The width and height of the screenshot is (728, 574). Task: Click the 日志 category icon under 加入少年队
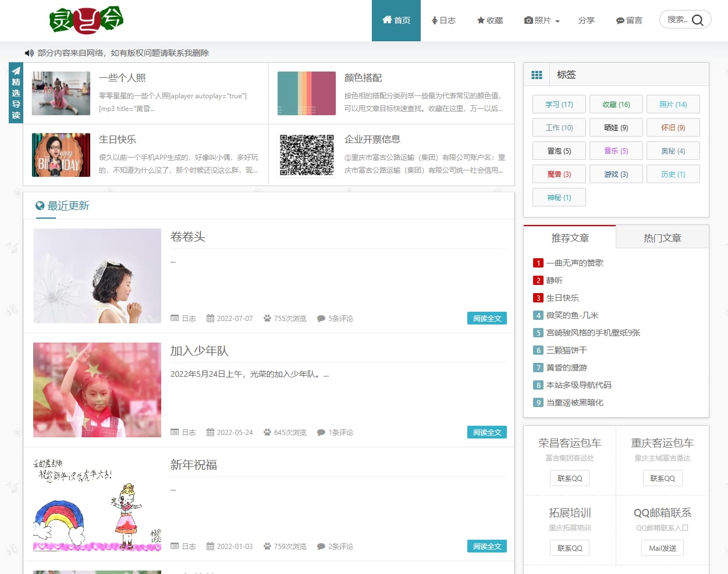click(x=175, y=433)
